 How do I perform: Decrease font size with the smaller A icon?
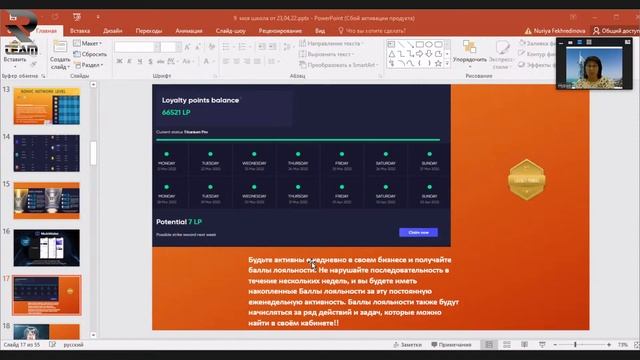198,47
